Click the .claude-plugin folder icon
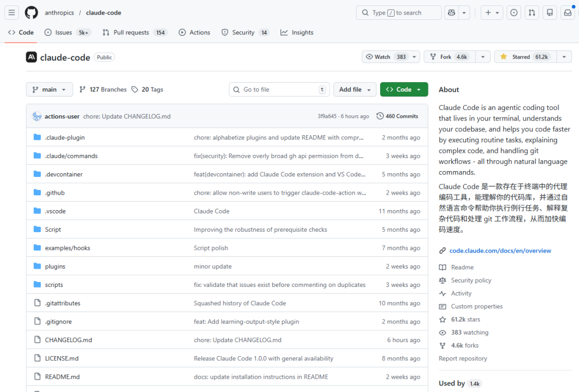This screenshot has width=579, height=392. [37, 137]
